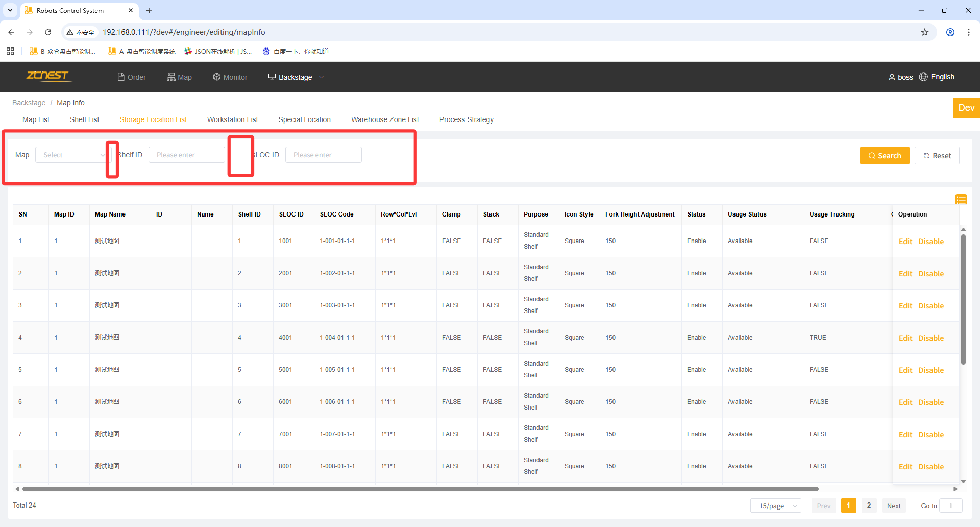Disable storage location with SLOC ID 8001
The width and height of the screenshot is (980, 527).
point(931,467)
